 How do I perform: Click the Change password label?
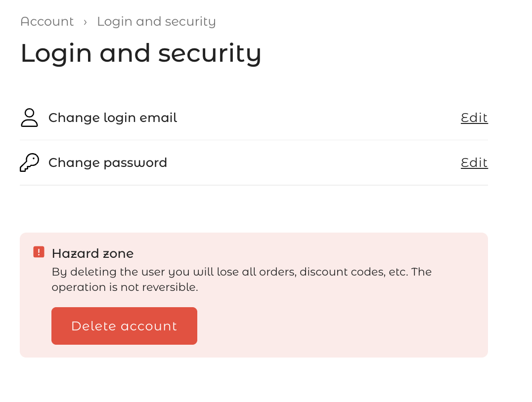coord(107,162)
